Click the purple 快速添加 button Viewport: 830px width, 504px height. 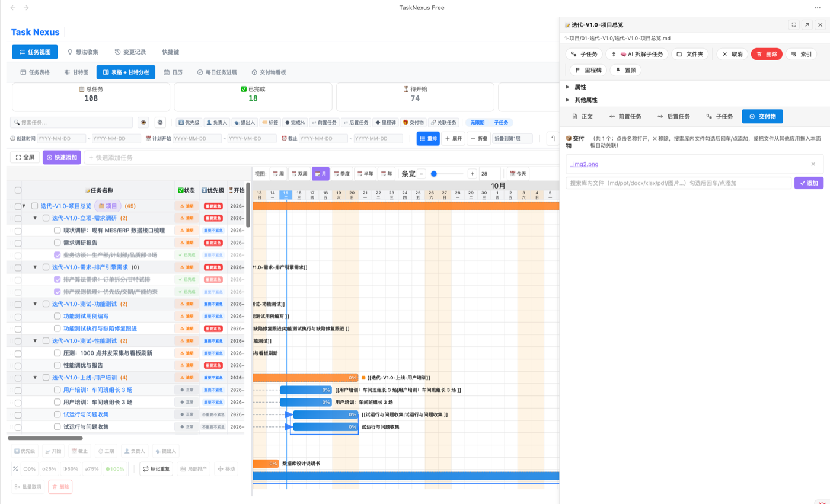pos(62,158)
